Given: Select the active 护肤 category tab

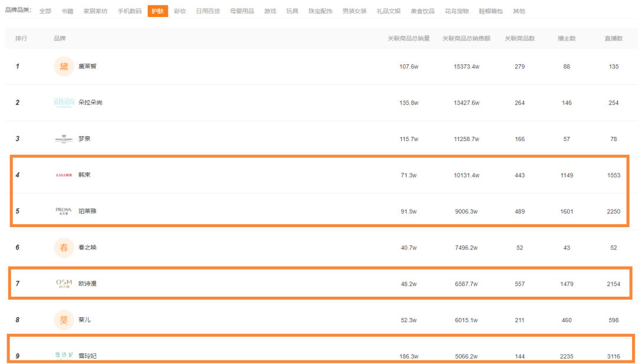Looking at the screenshot, I should click(158, 11).
